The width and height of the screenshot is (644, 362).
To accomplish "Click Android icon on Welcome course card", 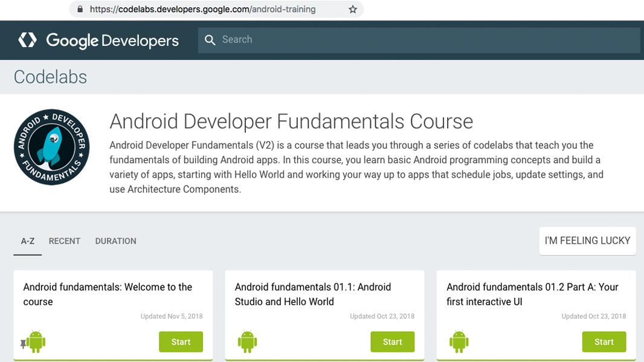I will pyautogui.click(x=36, y=341).
